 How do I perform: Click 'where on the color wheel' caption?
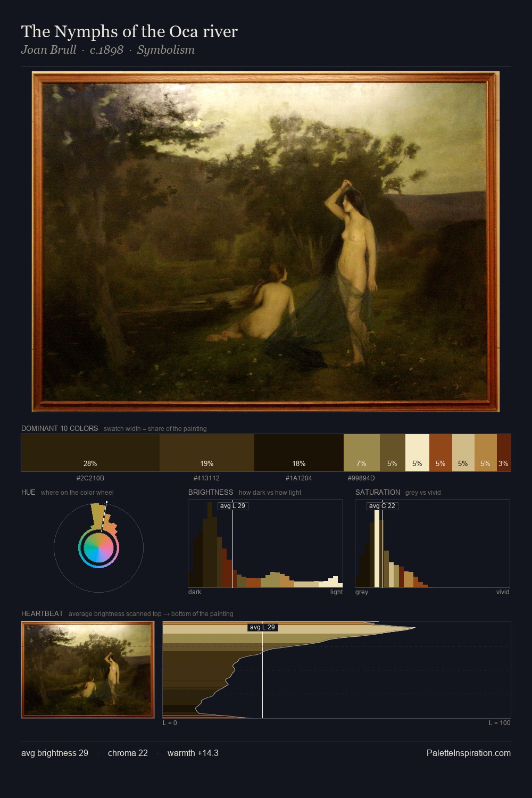coord(77,493)
